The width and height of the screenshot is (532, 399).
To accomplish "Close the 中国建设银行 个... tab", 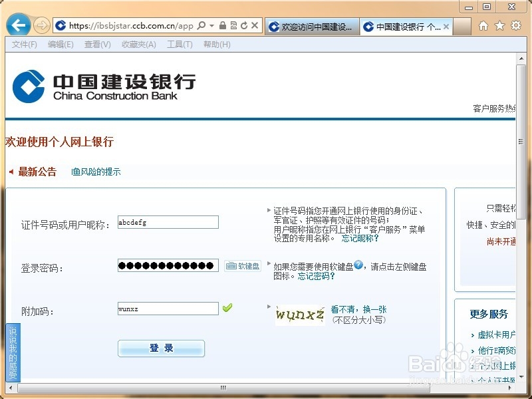I will tap(446, 27).
